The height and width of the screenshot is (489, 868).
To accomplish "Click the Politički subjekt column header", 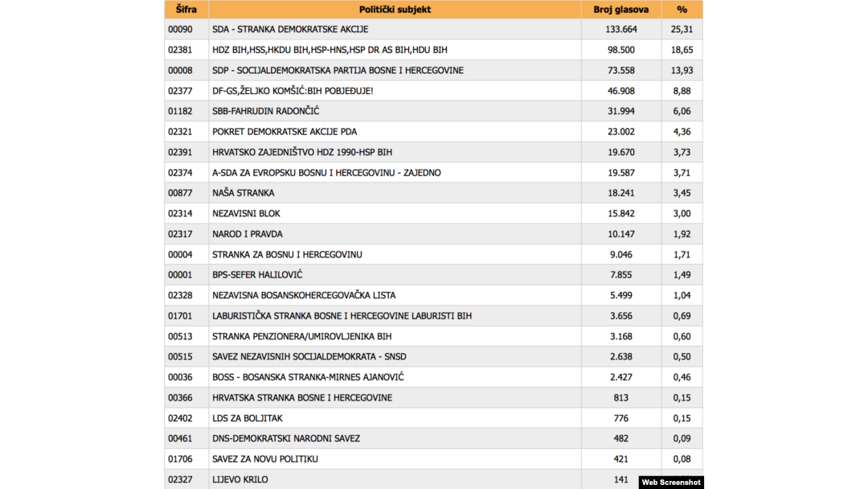I will tap(395, 10).
